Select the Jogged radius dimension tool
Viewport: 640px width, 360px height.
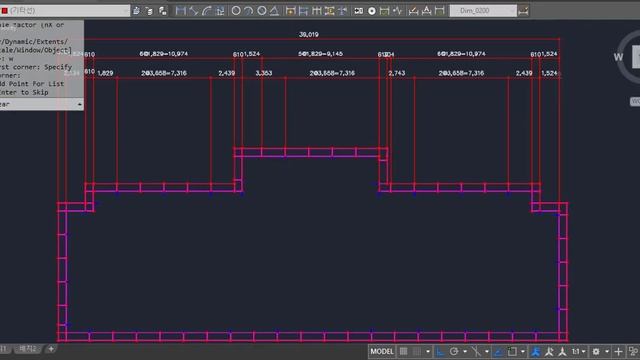tap(249, 11)
